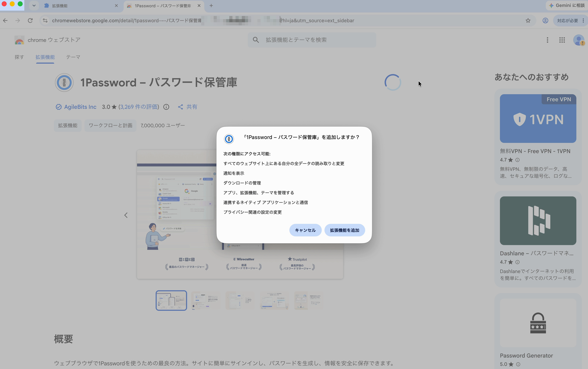
Task: Reload the page with the refresh icon
Action: 30,21
